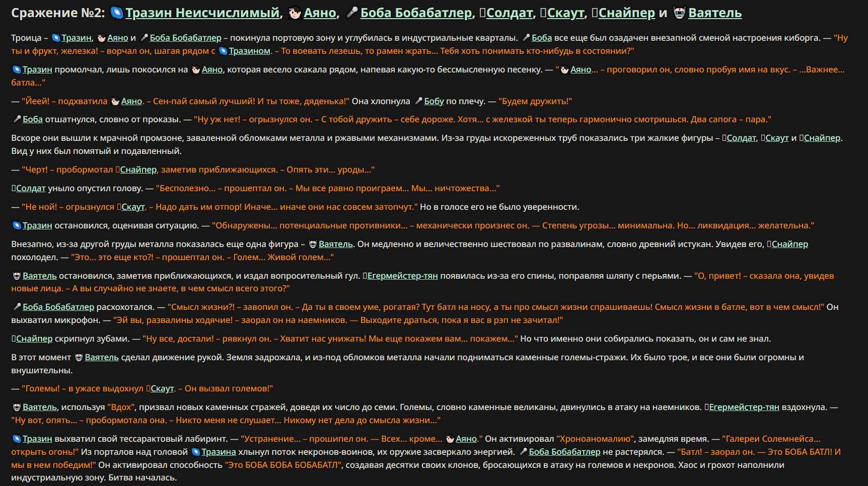Open 'Снайпер' link before 'похолодел'
868x486 pixels.
790,244
